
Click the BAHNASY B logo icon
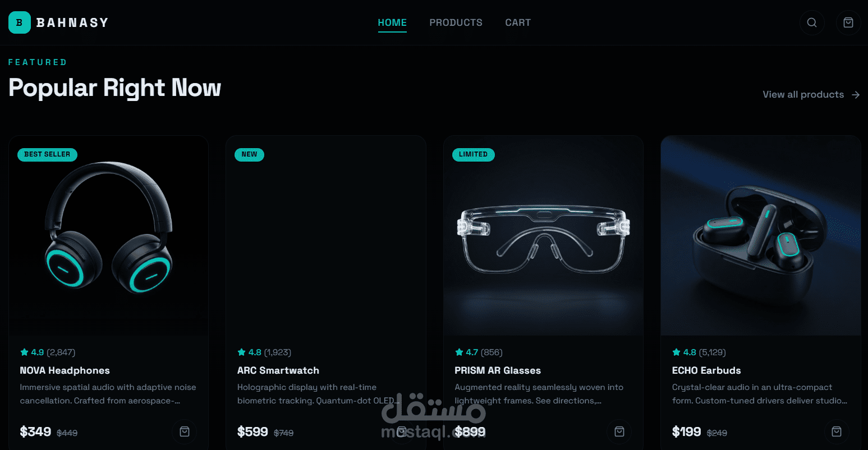[x=20, y=22]
